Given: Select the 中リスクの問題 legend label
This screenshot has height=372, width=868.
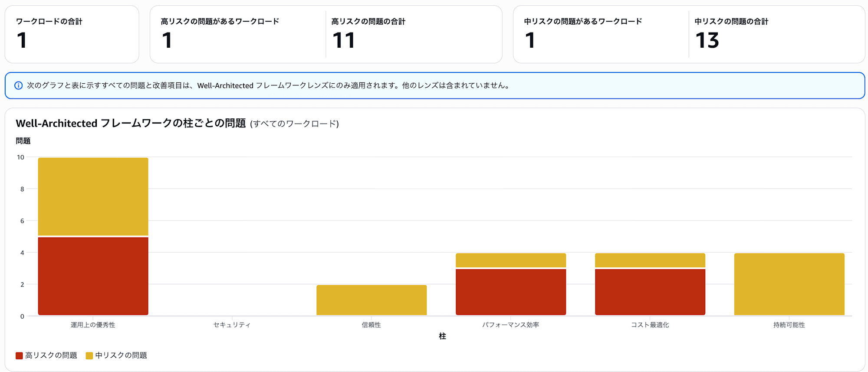Looking at the screenshot, I should click(121, 356).
